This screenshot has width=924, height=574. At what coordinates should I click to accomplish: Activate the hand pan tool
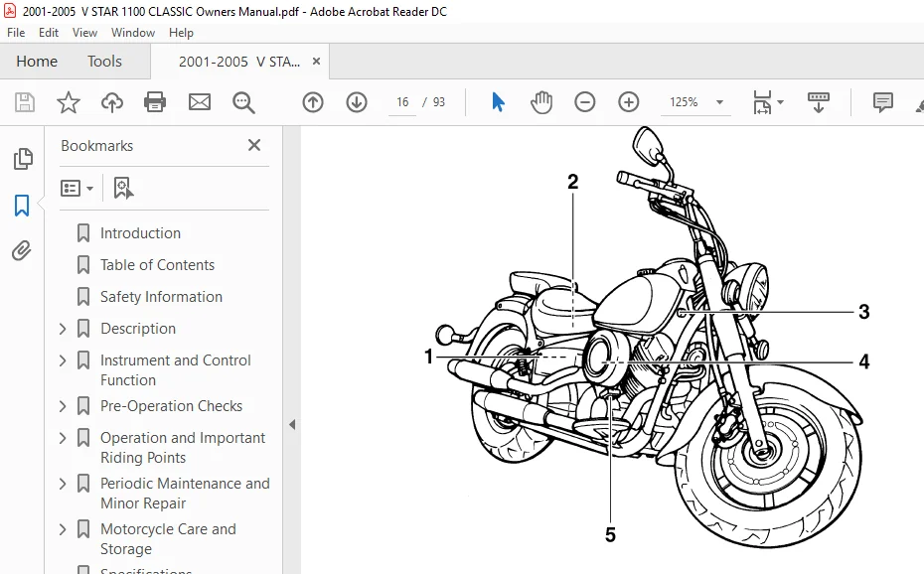[x=540, y=102]
